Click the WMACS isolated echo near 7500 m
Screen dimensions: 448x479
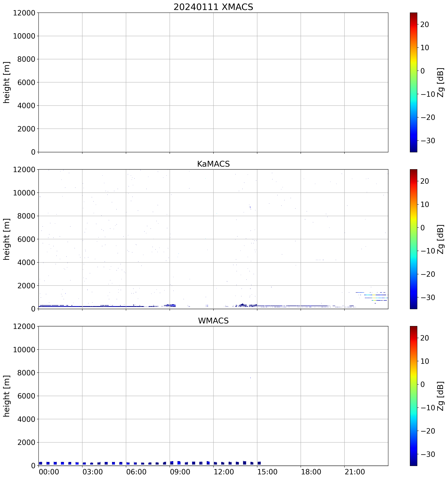click(x=250, y=378)
